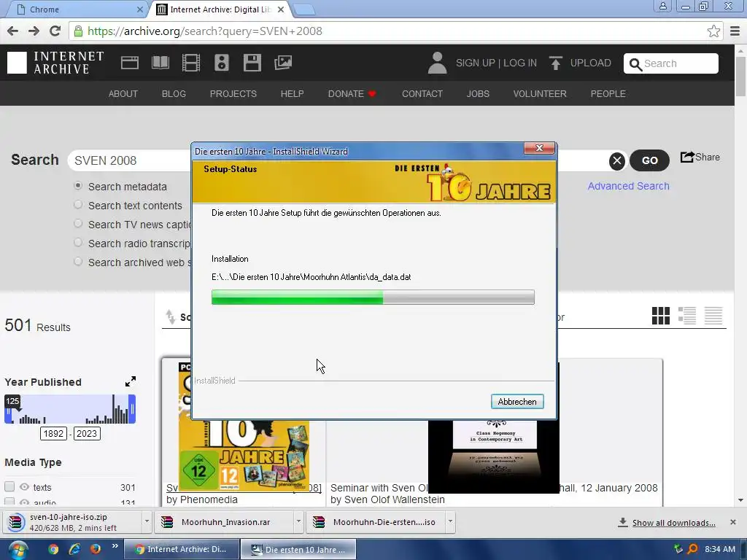
Task: Click the Windows Start orb
Action: (18, 550)
